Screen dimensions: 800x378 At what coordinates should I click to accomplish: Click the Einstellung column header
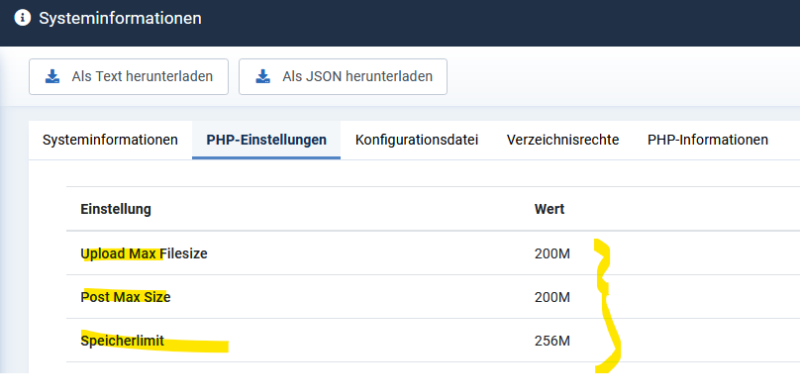tap(116, 209)
